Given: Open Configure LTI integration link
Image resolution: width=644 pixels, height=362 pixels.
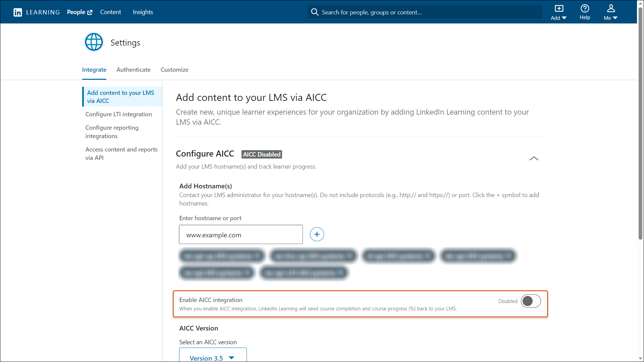Looking at the screenshot, I should click(x=118, y=114).
